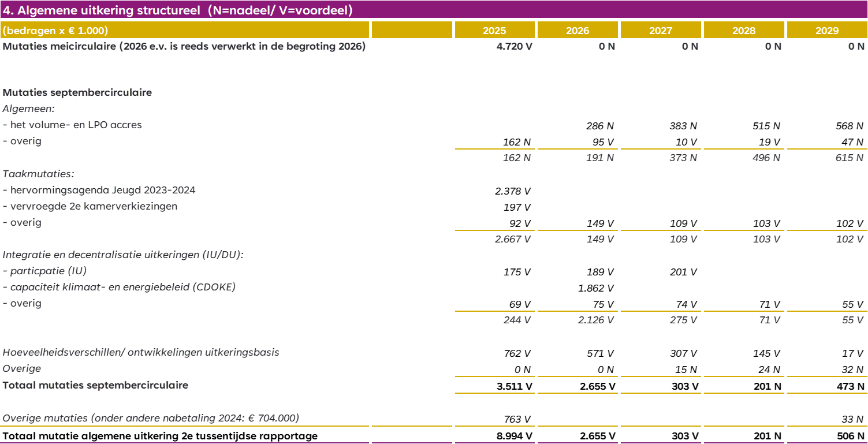Select the "capaciteit klimaat- en energiebeleid (CDOKE)" row
This screenshot has width=868, height=444.
(119, 287)
